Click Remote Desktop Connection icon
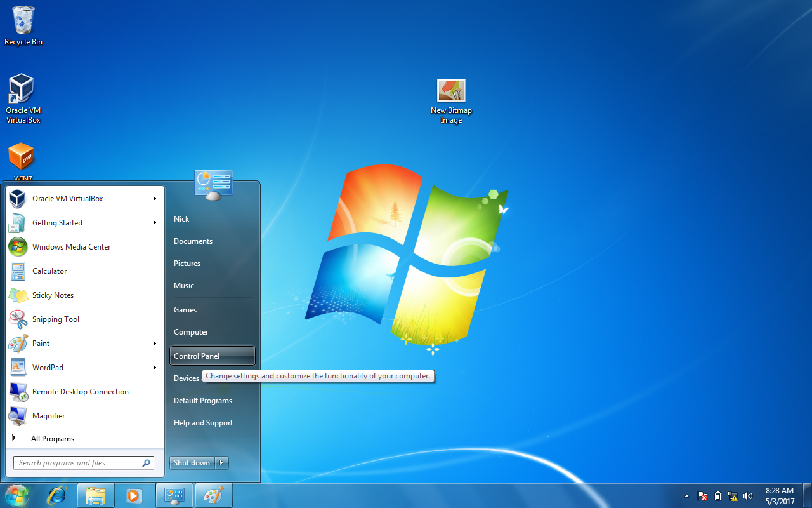Image resolution: width=812 pixels, height=508 pixels. pyautogui.click(x=18, y=392)
